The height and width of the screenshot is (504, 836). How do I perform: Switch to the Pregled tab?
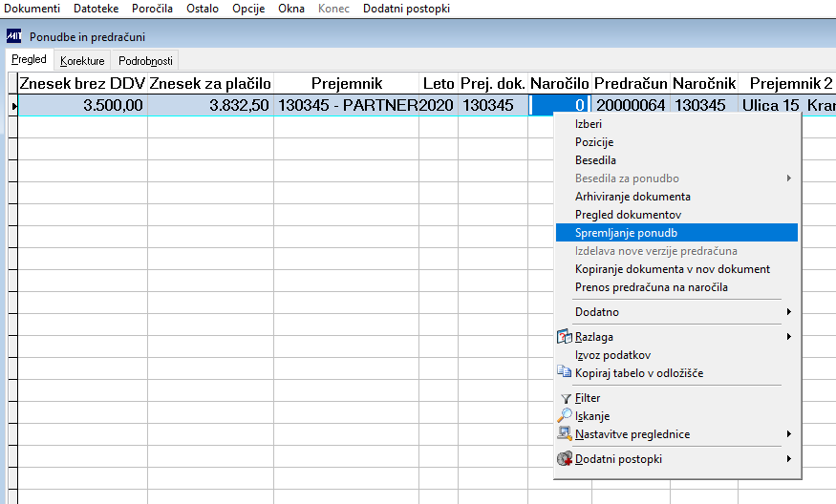pyautogui.click(x=30, y=59)
